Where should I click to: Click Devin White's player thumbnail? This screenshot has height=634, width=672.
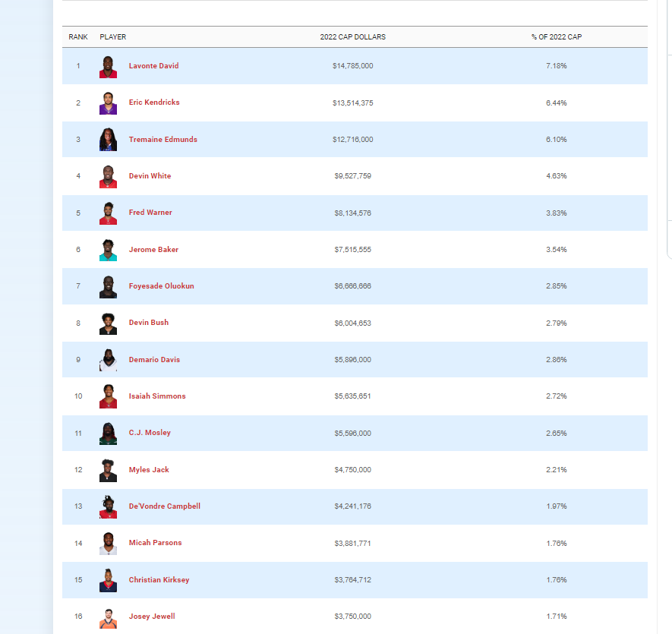(x=108, y=176)
